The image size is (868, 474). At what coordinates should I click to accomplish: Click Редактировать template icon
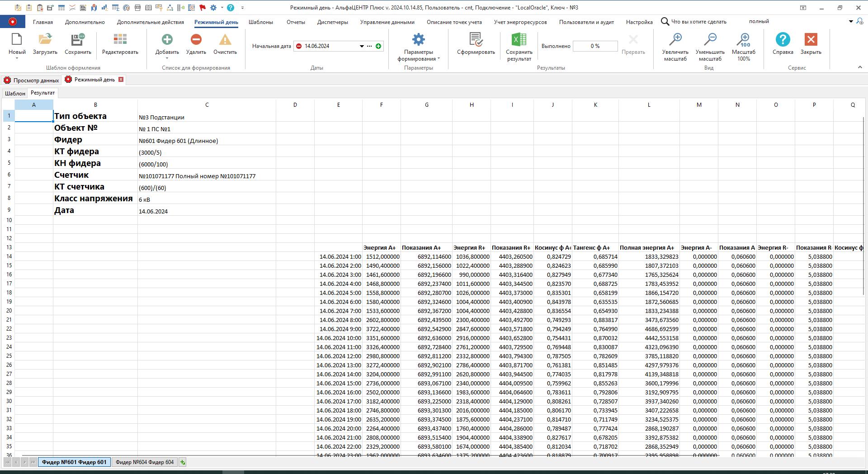(x=120, y=40)
